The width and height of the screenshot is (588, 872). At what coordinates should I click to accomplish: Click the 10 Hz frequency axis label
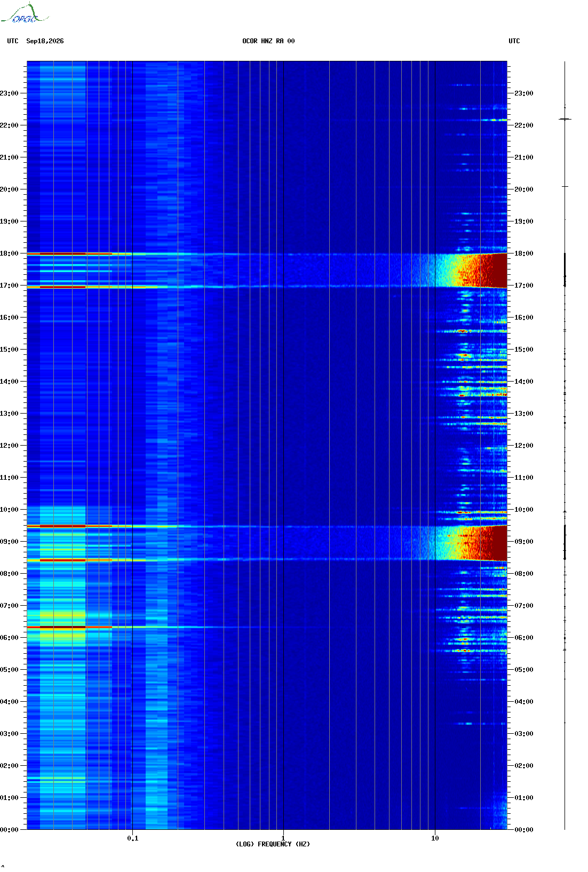pos(435,838)
